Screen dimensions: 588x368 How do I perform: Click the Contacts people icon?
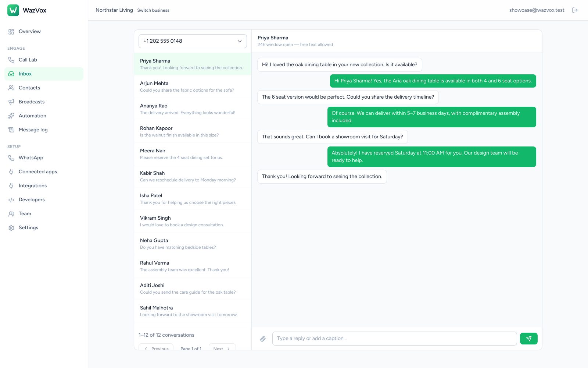pos(11,88)
